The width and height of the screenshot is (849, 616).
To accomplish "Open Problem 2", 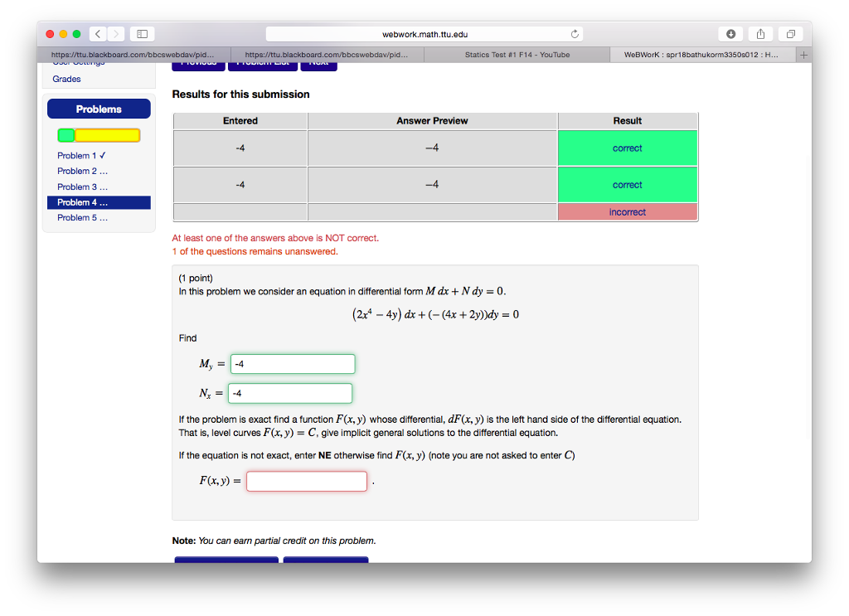I will click(x=81, y=171).
